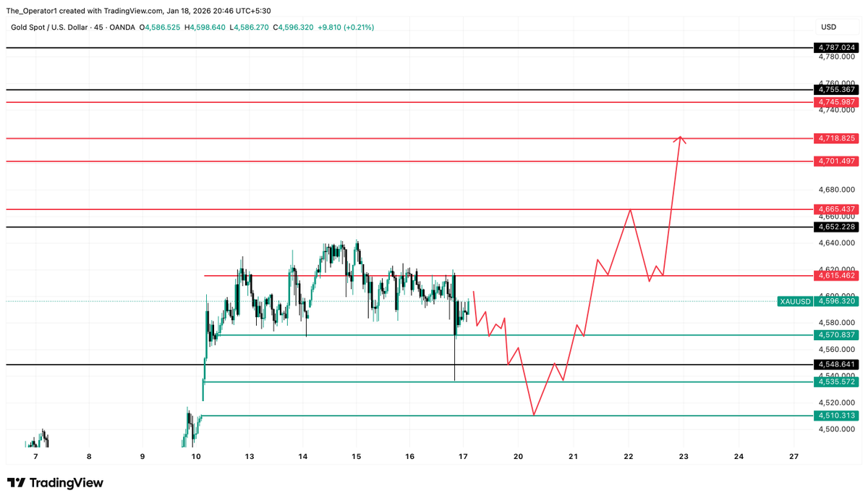Select the 4,570.837 green price label
Image resolution: width=868 pixels, height=501 pixels.
837,334
